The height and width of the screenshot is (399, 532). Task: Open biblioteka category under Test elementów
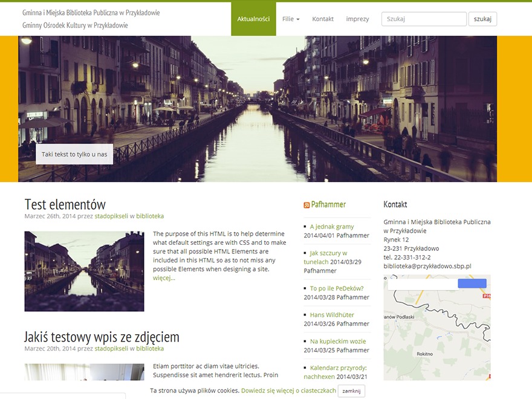tap(150, 216)
